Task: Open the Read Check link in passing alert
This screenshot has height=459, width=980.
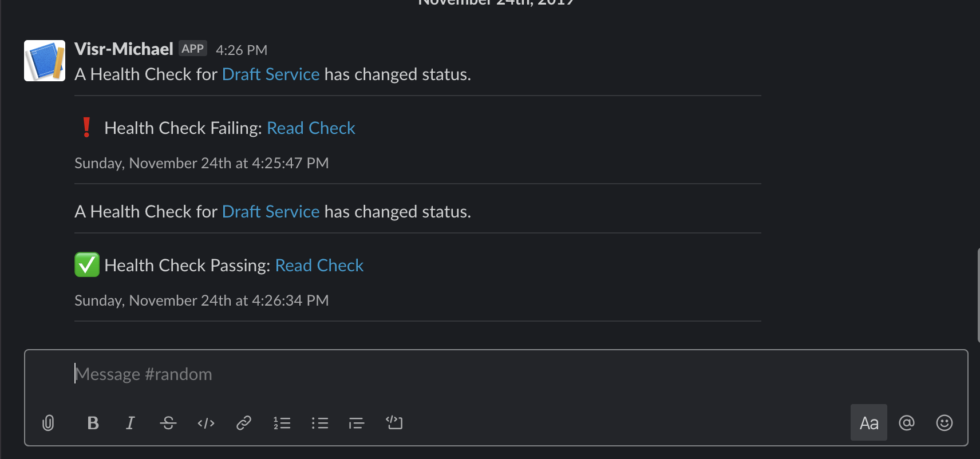Action: tap(319, 266)
